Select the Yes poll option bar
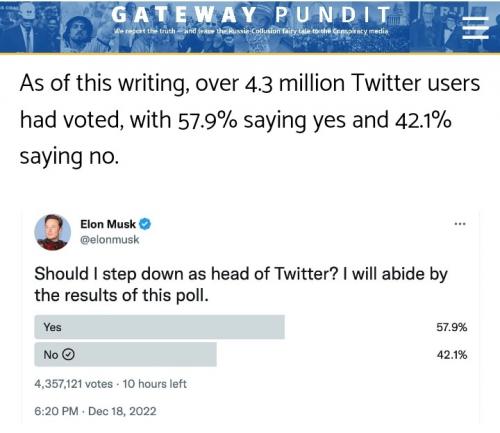The image size is (500, 433). [x=159, y=327]
